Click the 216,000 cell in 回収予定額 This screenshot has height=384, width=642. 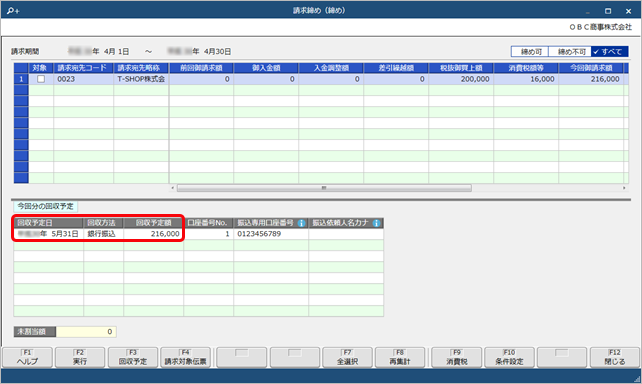coord(154,234)
